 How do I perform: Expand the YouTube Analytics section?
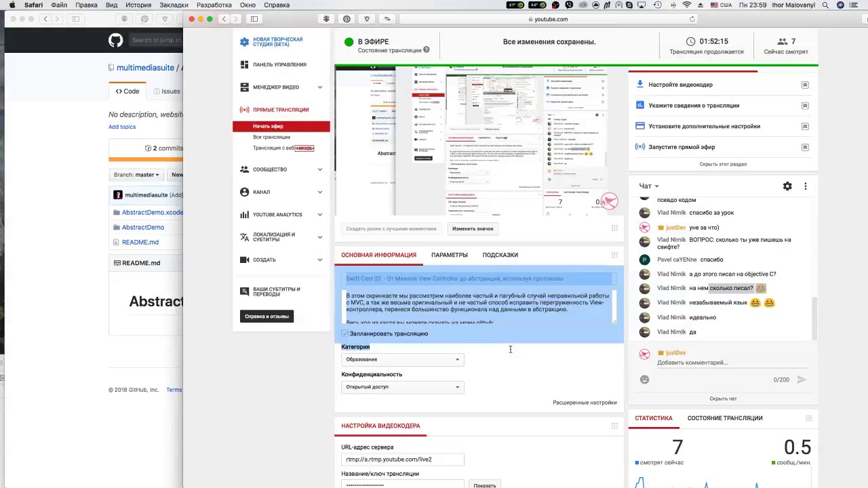[x=320, y=215]
